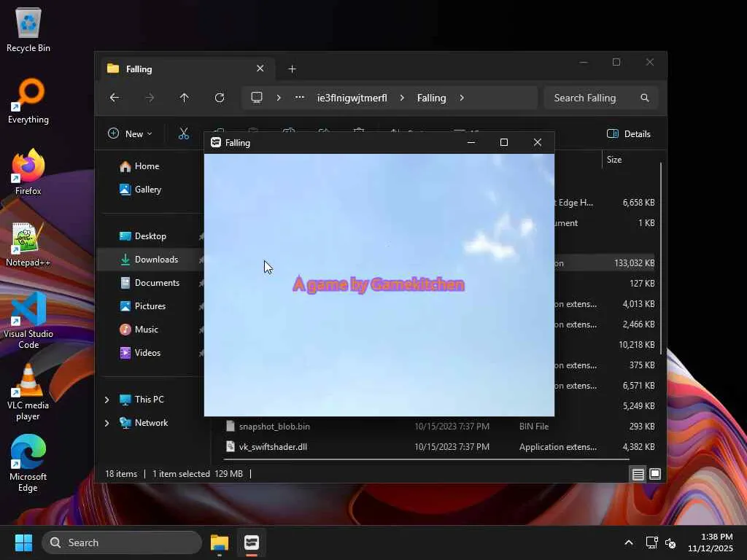Open Music in navigation pane
The image size is (747, 560).
point(146,330)
